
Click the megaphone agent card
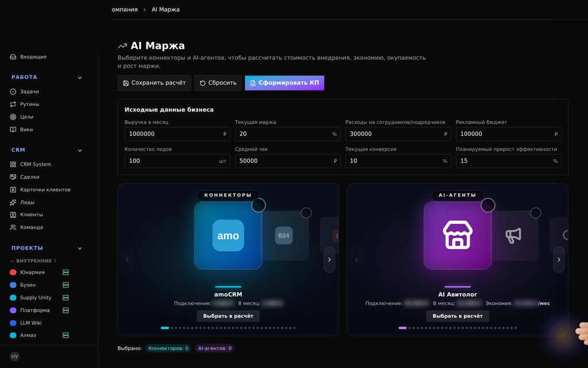click(515, 235)
